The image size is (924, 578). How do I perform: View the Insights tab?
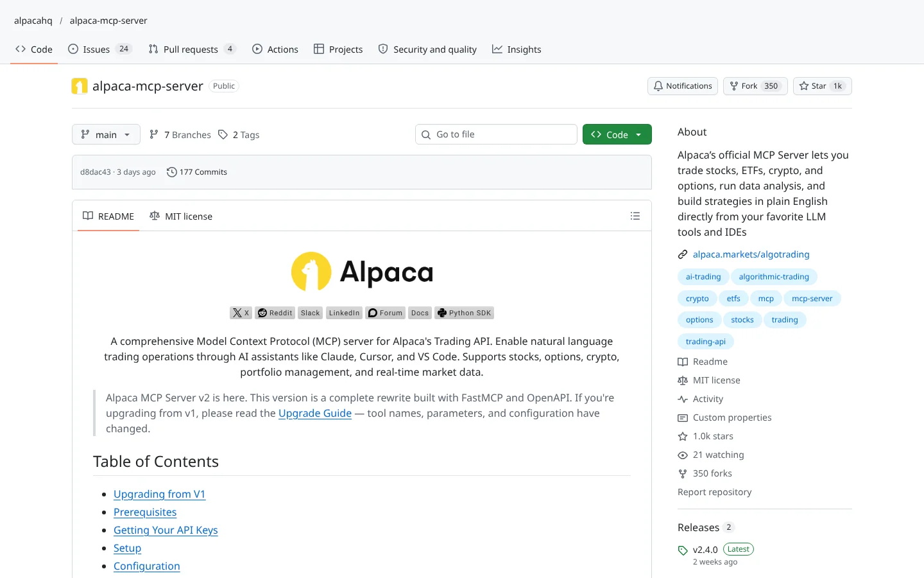pyautogui.click(x=517, y=49)
